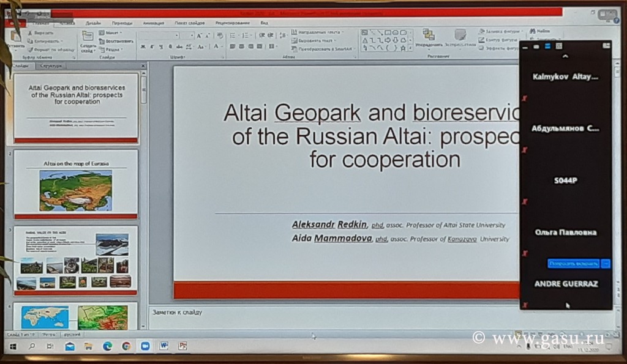Switch to the Structure (Структура) pane tab

51,65
